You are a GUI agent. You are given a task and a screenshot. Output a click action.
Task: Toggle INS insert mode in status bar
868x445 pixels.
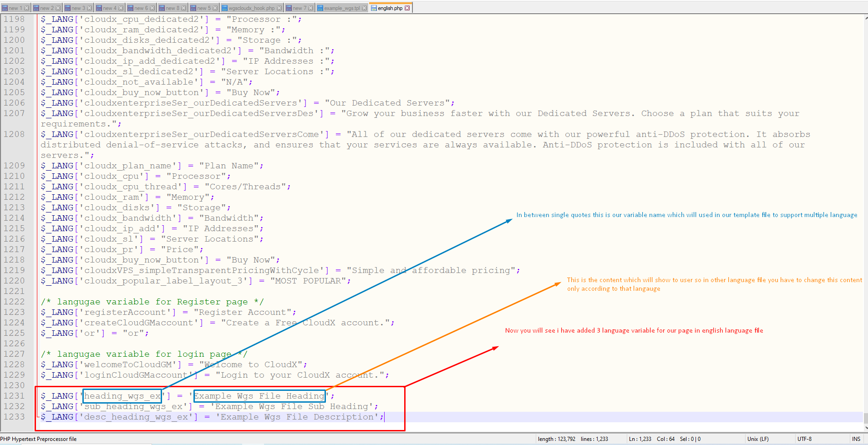(x=856, y=439)
